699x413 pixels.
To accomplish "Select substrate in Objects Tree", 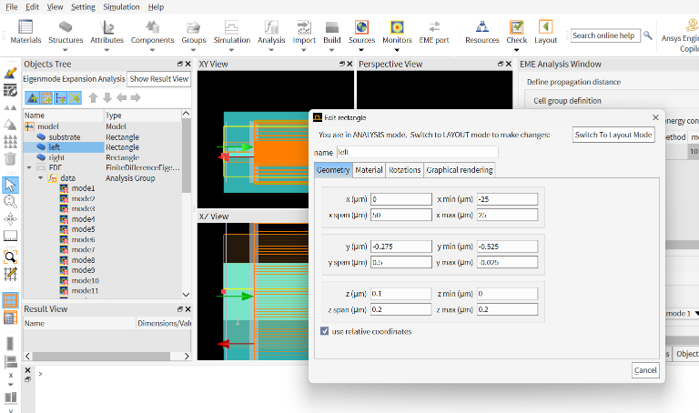I will click(64, 137).
